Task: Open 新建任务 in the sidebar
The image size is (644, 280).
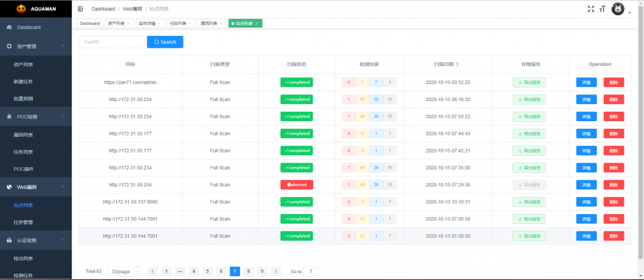Action: coord(23,82)
